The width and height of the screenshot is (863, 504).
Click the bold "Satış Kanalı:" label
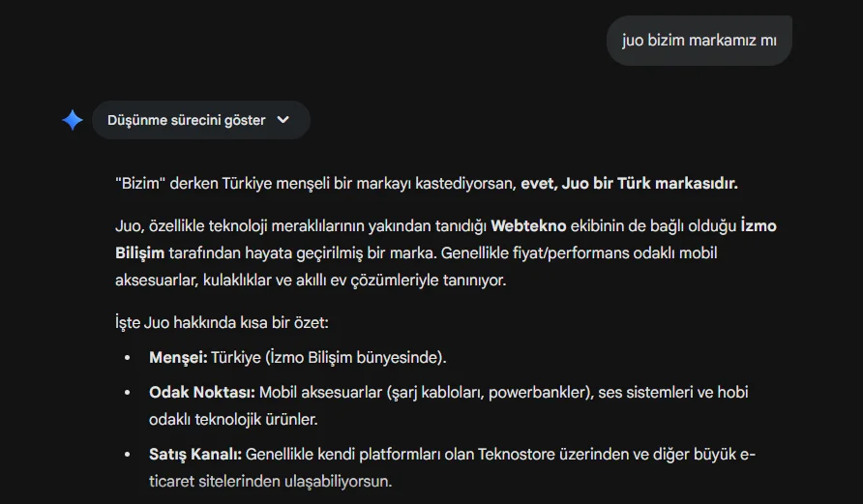coord(195,454)
